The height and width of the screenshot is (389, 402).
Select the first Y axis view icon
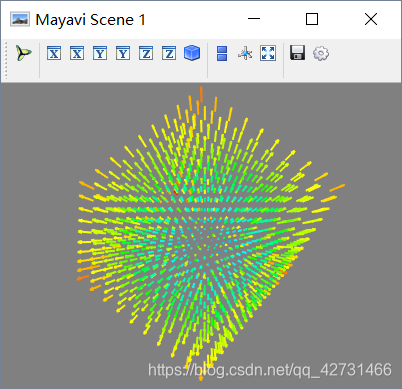[x=100, y=53]
